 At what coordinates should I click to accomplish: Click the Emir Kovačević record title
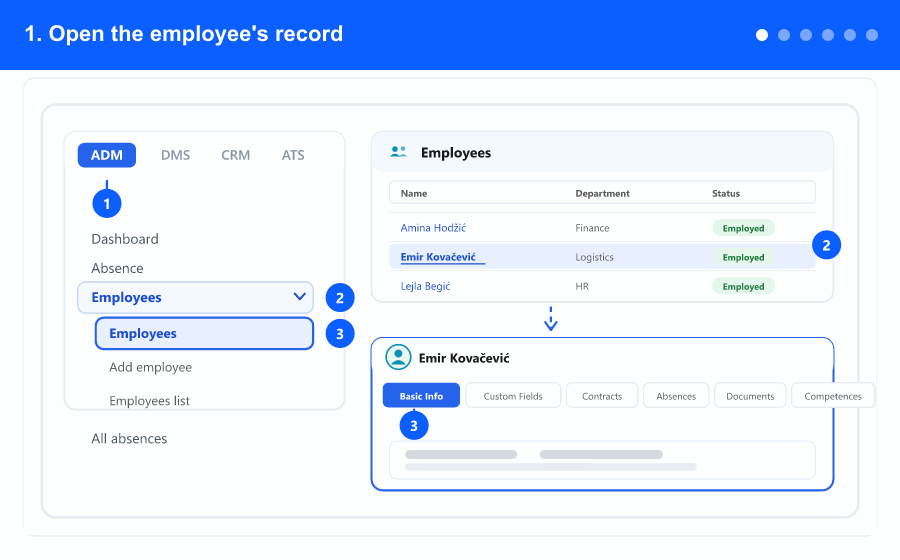point(464,358)
